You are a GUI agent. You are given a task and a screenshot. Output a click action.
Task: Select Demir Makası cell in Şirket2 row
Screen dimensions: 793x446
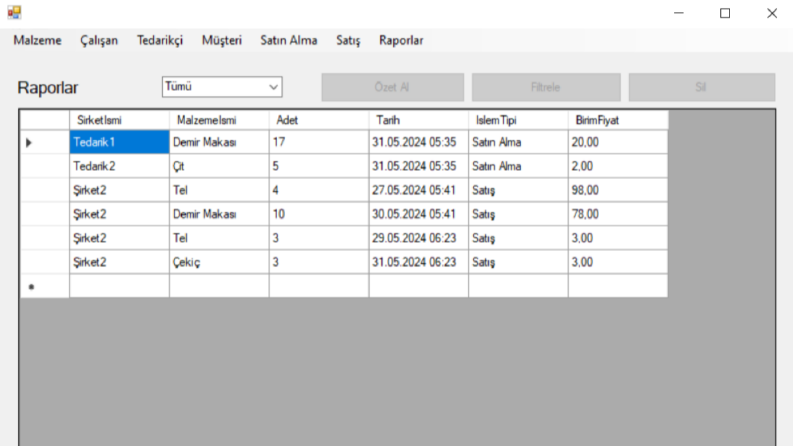pyautogui.click(x=219, y=214)
